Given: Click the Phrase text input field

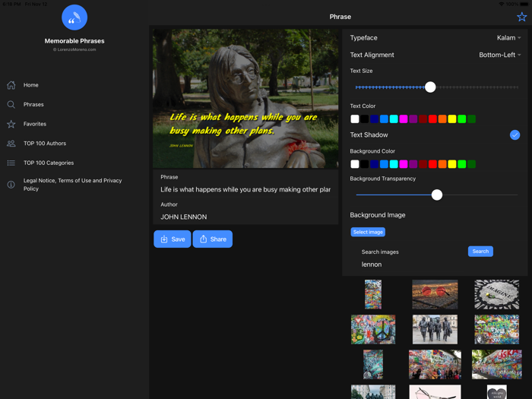Looking at the screenshot, I should pyautogui.click(x=245, y=190).
